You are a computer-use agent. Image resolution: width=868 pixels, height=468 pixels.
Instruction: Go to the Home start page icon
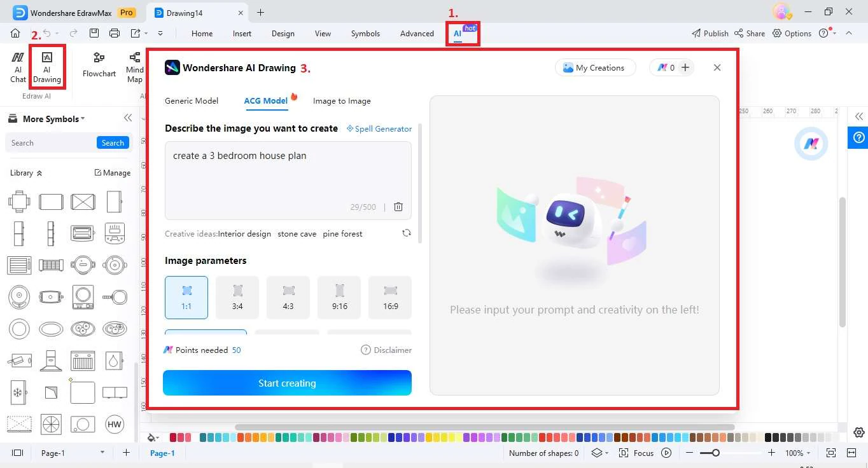pos(15,33)
